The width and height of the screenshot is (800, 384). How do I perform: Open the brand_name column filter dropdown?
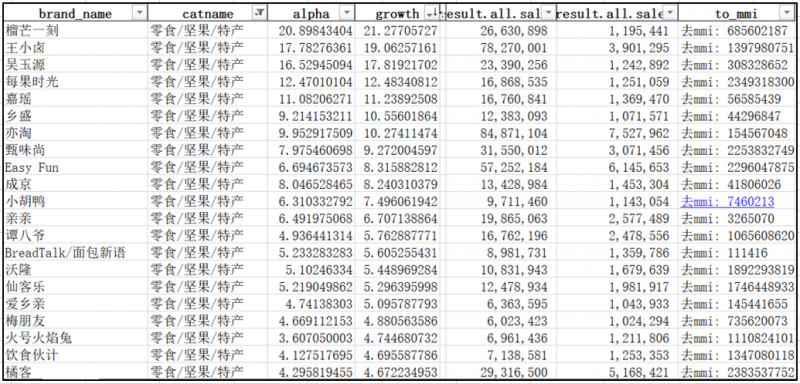pyautogui.click(x=138, y=14)
